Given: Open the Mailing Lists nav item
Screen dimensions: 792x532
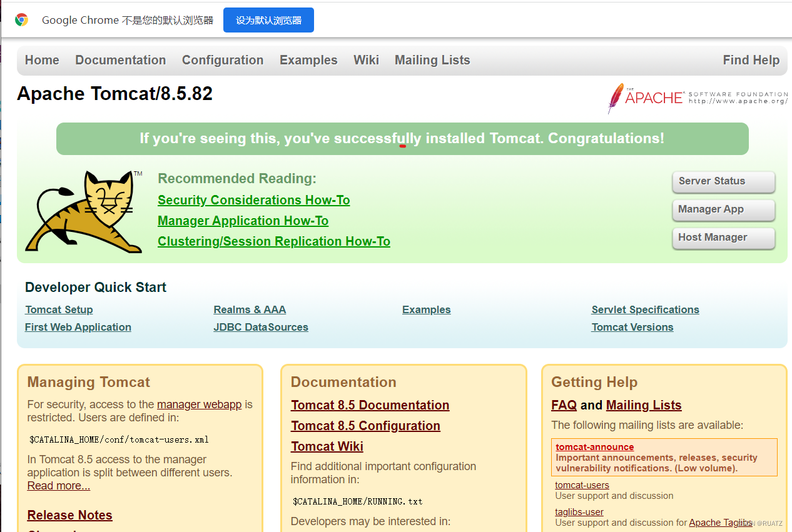Looking at the screenshot, I should 432,60.
